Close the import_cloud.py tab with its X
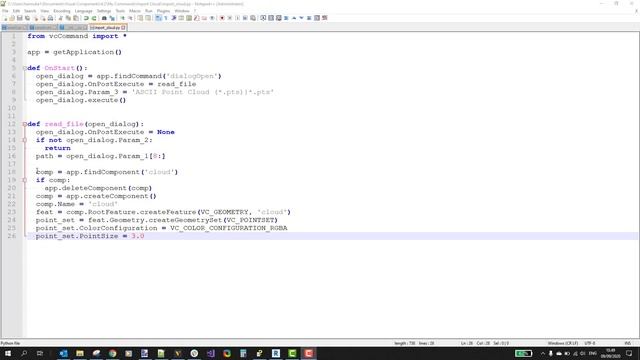This screenshot has width=640, height=360. coord(123,27)
